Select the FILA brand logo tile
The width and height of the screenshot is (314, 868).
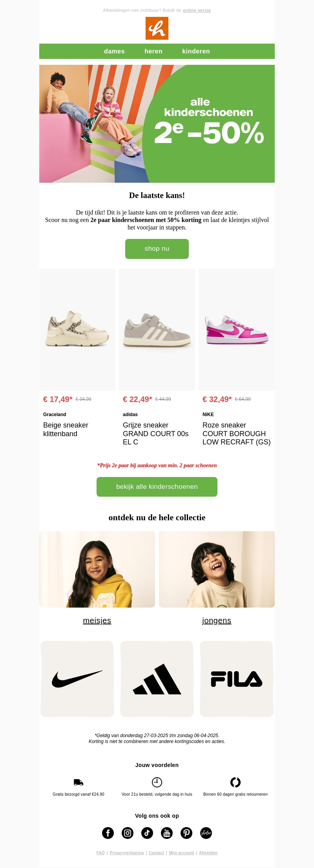[237, 679]
